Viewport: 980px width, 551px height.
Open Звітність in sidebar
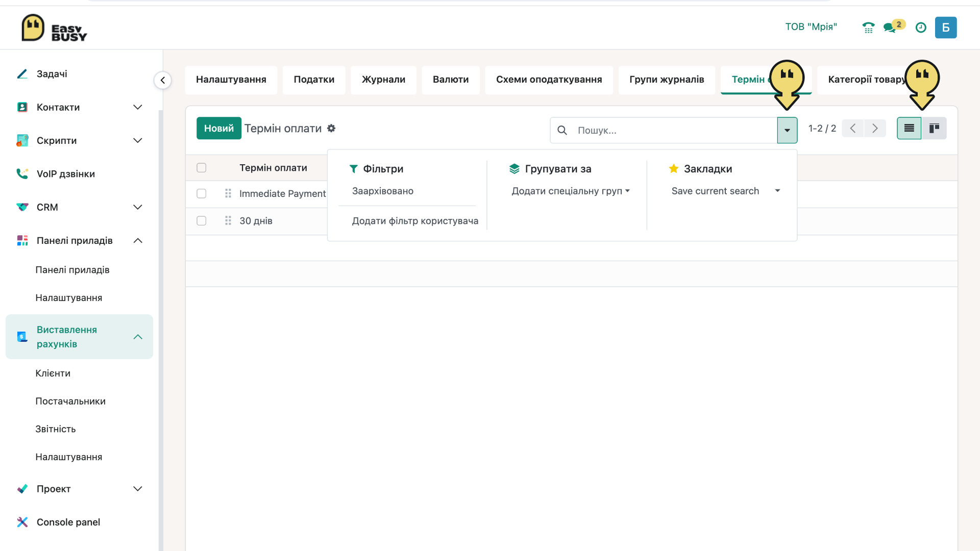[56, 429]
